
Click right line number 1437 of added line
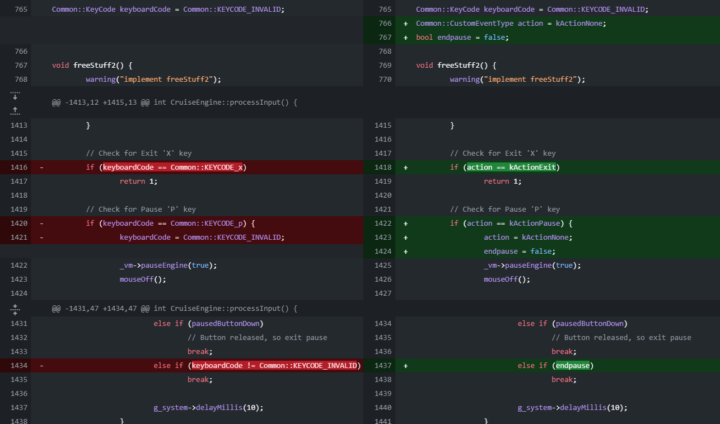click(x=382, y=366)
